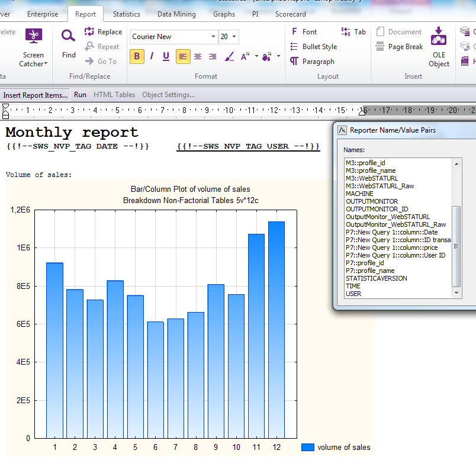Select the Report ribbon tab
Image resolution: width=476 pixels, height=463 pixels.
85,14
